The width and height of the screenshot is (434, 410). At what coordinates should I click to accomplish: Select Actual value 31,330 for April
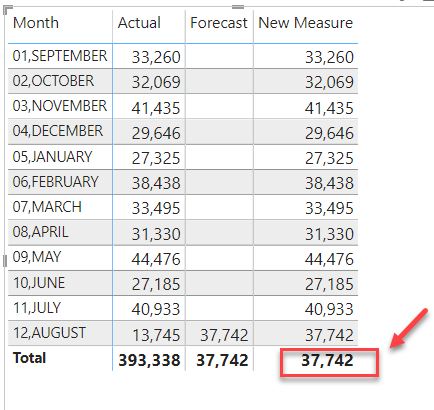point(156,234)
